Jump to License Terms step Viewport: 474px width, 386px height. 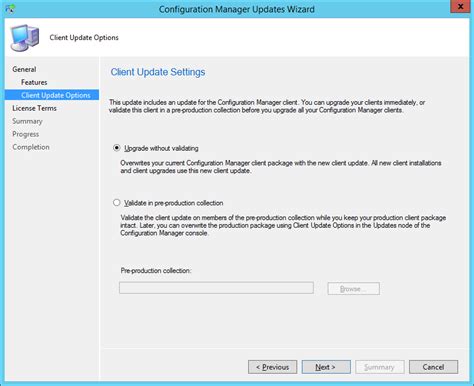(x=34, y=108)
